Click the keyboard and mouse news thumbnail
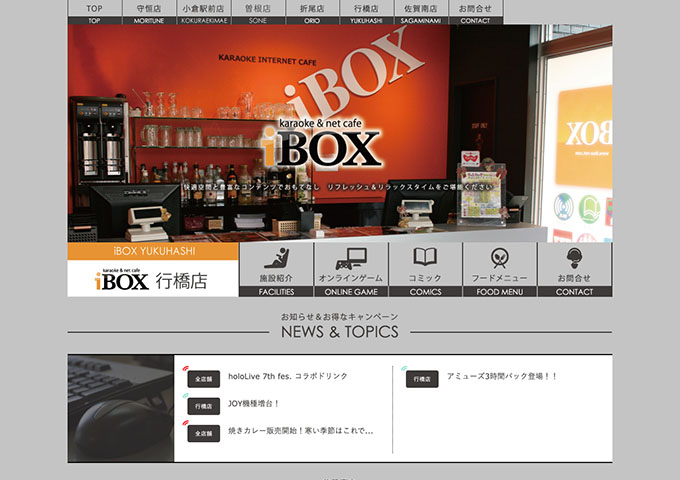Viewport: 680px width, 480px height. [121, 408]
